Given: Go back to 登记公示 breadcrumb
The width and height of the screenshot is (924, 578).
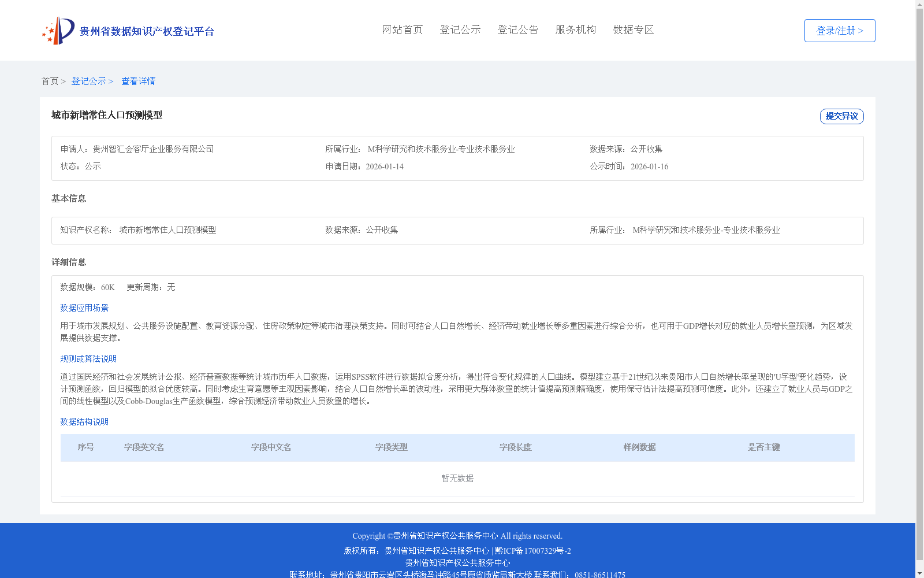Looking at the screenshot, I should pos(88,81).
